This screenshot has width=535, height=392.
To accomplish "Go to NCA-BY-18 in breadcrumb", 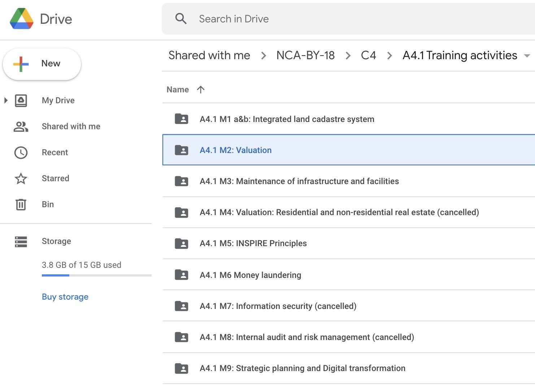I will click(x=305, y=55).
